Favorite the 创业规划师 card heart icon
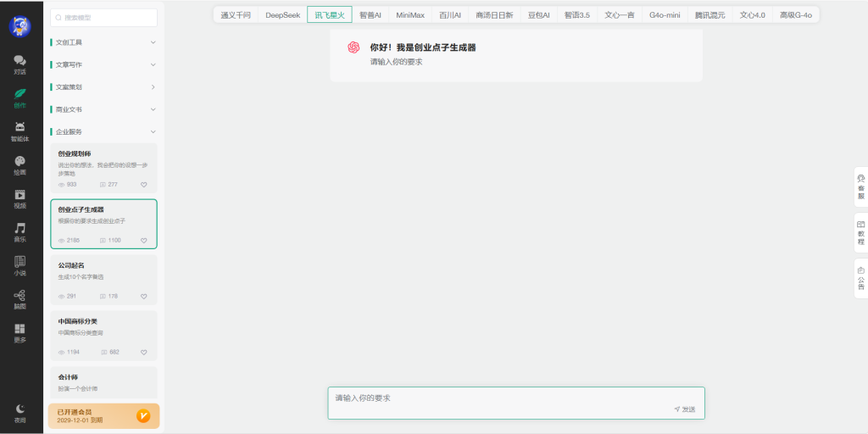Viewport: 868px width, 434px height. click(x=144, y=184)
